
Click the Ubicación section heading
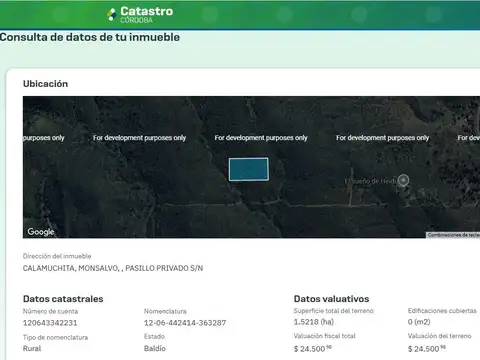[x=45, y=84]
